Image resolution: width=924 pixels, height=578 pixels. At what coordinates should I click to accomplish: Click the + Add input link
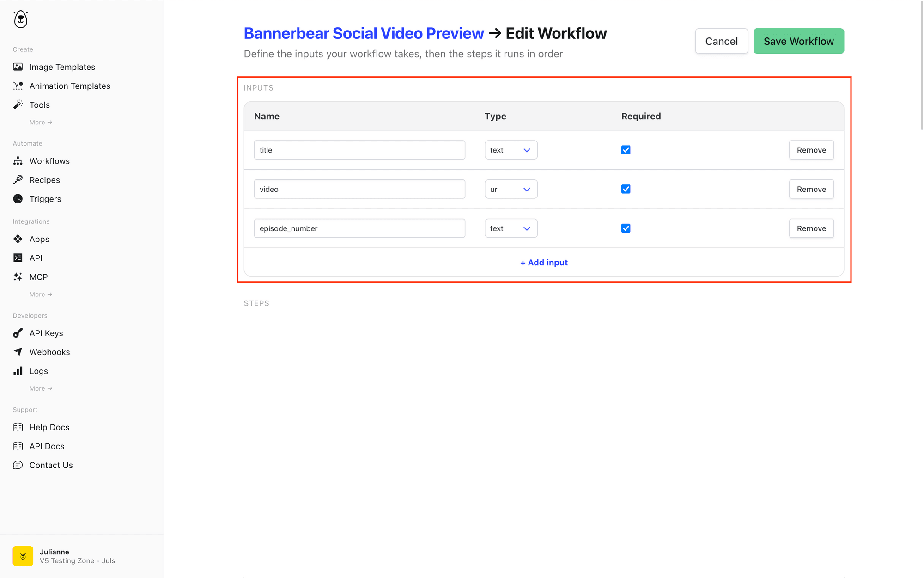pyautogui.click(x=544, y=263)
